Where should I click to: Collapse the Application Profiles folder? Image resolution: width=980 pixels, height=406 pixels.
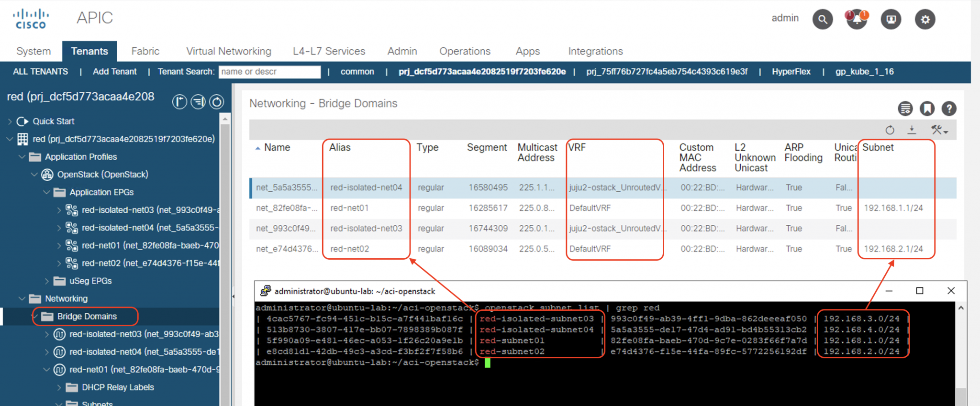pyautogui.click(x=22, y=157)
